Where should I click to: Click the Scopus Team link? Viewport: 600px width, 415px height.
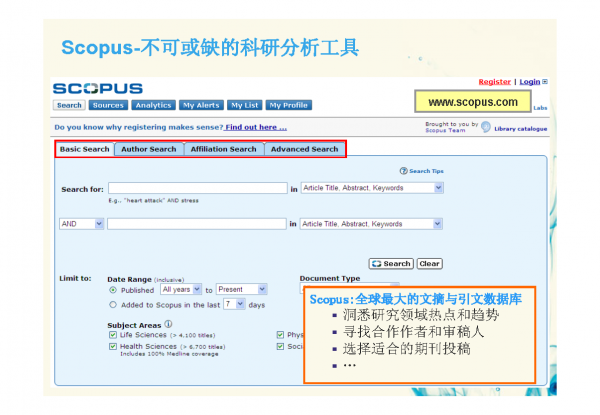pos(445,130)
